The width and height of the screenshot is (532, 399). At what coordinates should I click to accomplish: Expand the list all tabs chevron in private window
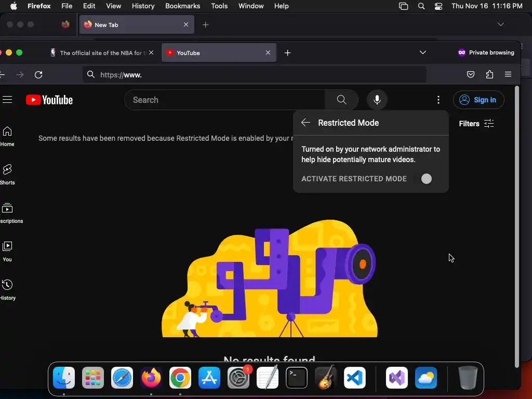click(423, 52)
